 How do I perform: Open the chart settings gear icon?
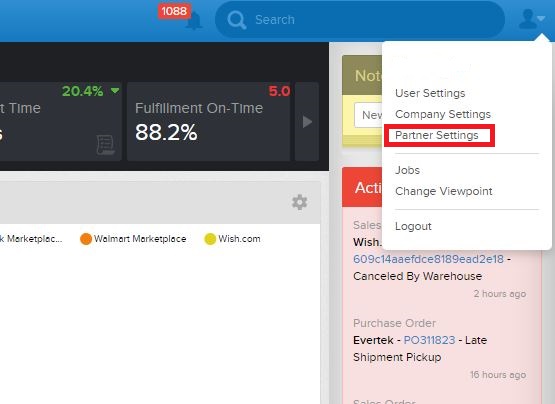(299, 202)
